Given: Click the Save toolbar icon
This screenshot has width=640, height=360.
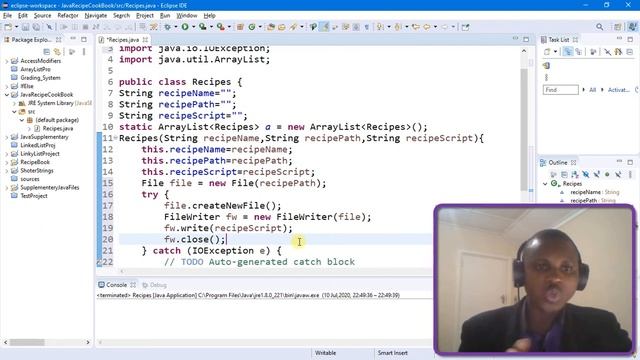Looking at the screenshot, I should click(x=26, y=27).
